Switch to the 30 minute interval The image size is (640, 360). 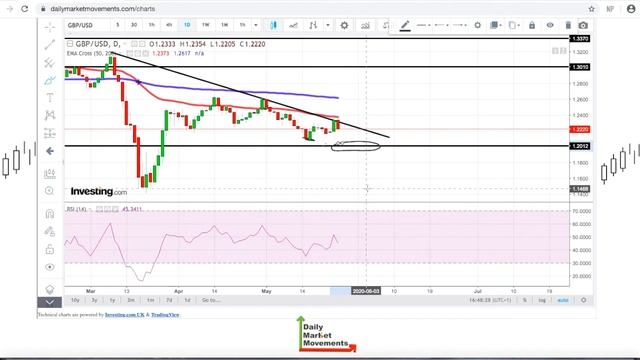134,25
